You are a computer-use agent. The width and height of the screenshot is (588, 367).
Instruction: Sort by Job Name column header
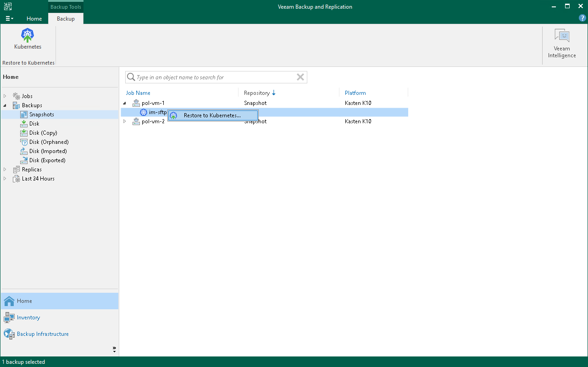138,93
